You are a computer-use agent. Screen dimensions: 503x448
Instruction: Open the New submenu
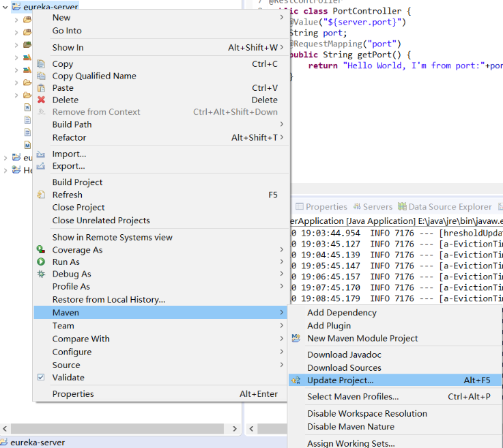click(x=160, y=18)
